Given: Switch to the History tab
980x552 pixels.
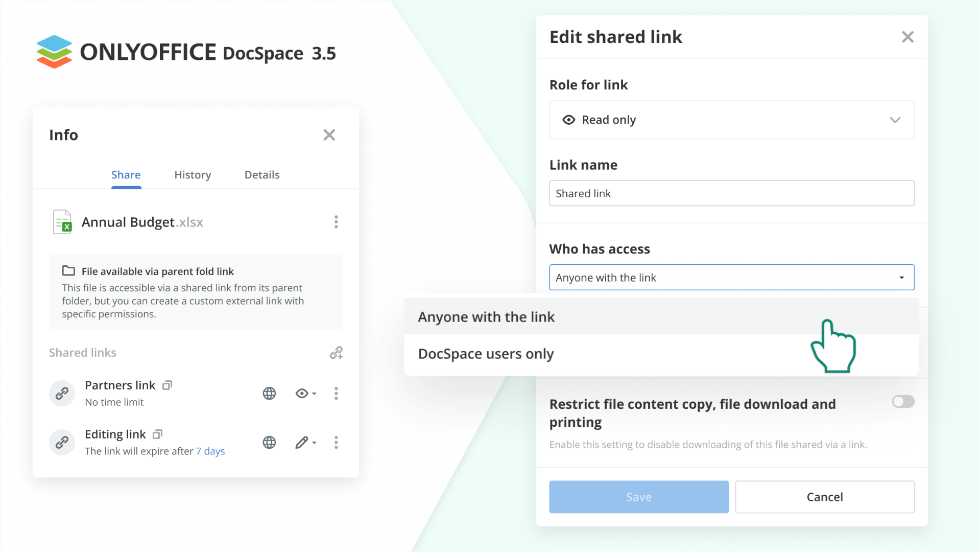Looking at the screenshot, I should point(193,174).
